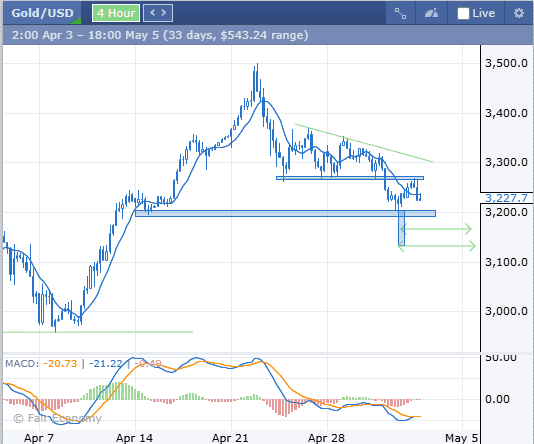The image size is (534, 444).
Task: Click the MACD indicator label
Action: coord(22,364)
